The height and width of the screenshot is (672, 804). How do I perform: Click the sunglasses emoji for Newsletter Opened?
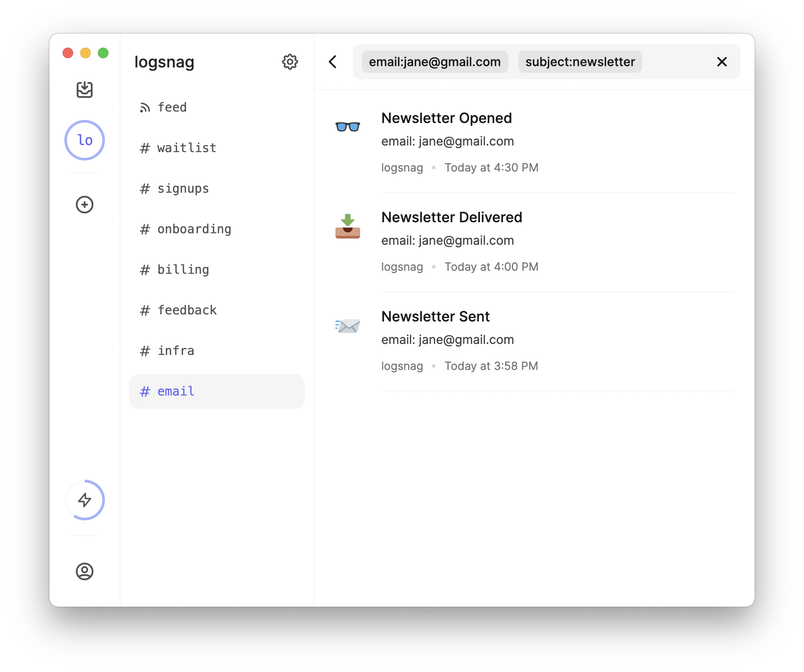coord(348,127)
